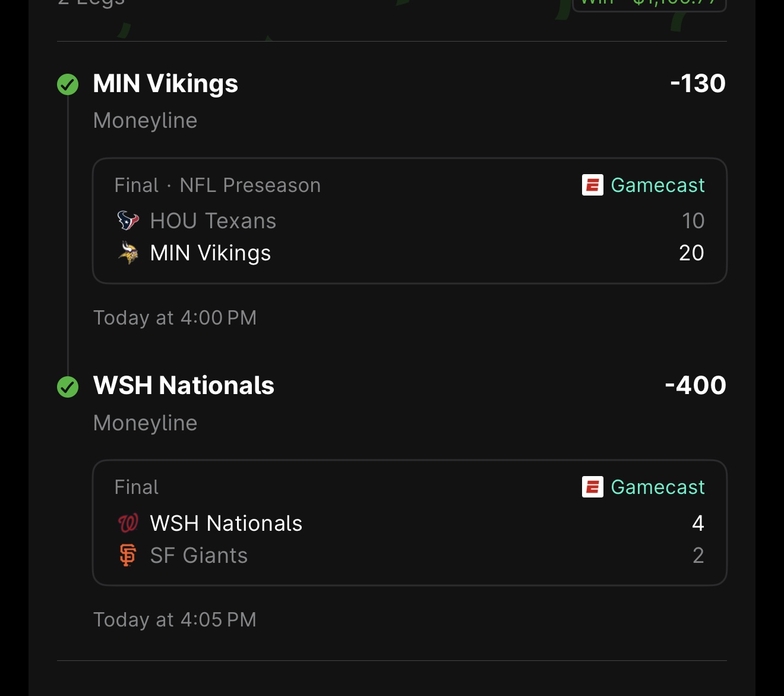This screenshot has width=784, height=696.
Task: Click the green Win payout badge at the top
Action: [x=649, y=4]
